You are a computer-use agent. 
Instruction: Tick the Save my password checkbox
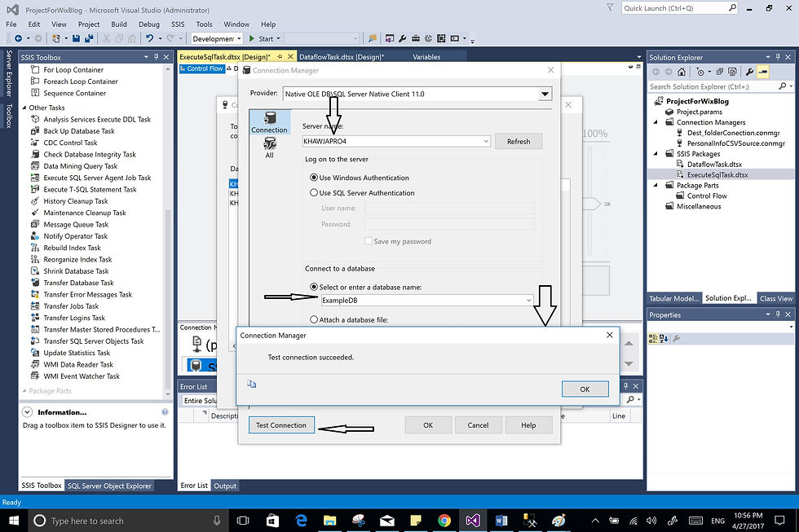tap(369, 241)
